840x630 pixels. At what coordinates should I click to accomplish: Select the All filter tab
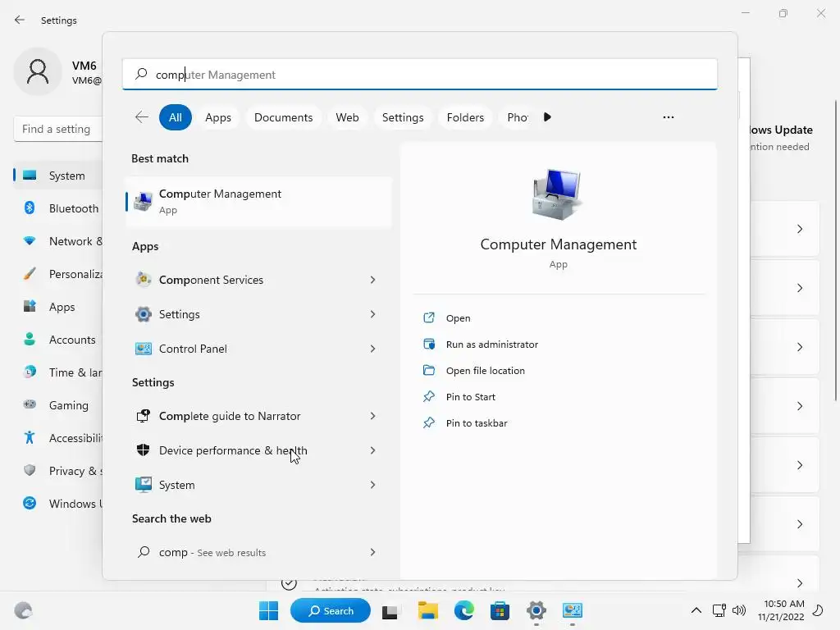pyautogui.click(x=176, y=117)
